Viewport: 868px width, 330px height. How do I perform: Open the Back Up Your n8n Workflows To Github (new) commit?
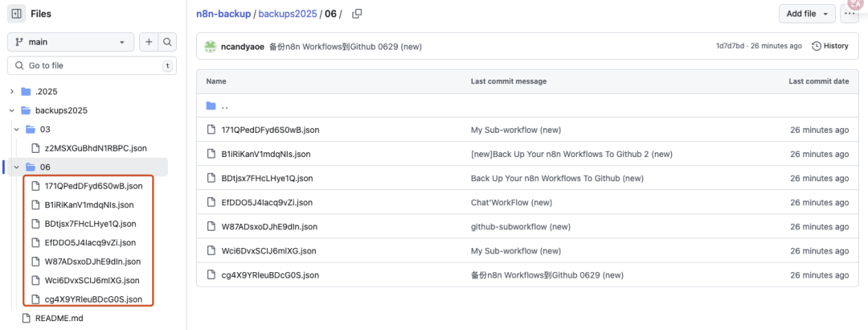coord(557,178)
